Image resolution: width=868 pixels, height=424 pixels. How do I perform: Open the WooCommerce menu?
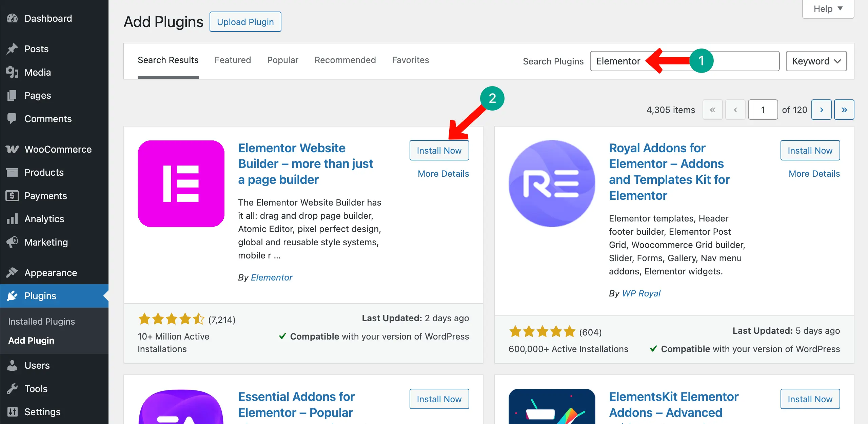pos(54,149)
